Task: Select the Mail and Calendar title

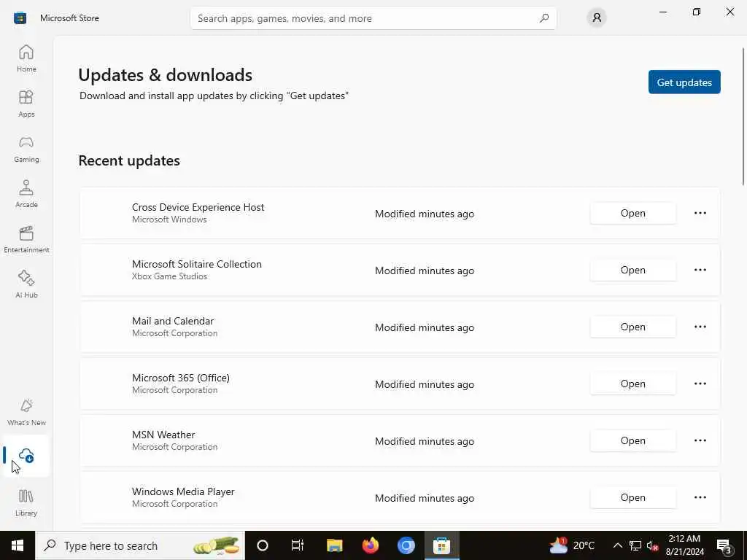Action: [173, 321]
